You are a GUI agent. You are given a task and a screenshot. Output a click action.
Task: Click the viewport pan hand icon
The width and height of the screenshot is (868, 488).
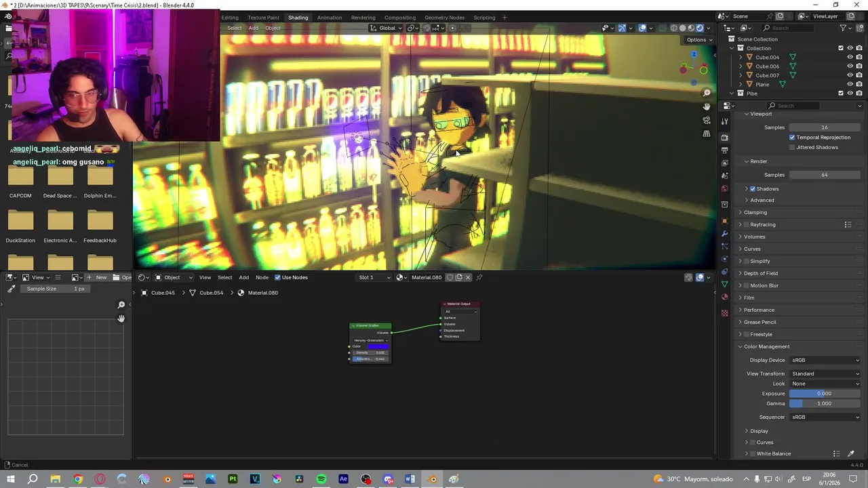coord(707,106)
